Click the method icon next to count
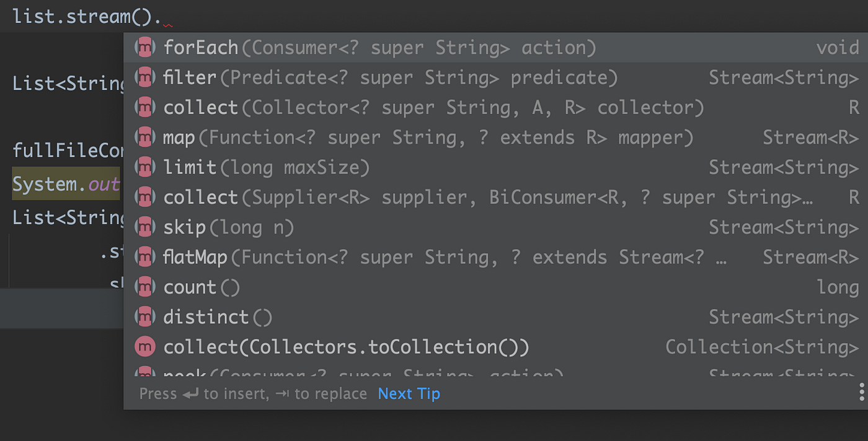868x441 pixels. tap(144, 287)
